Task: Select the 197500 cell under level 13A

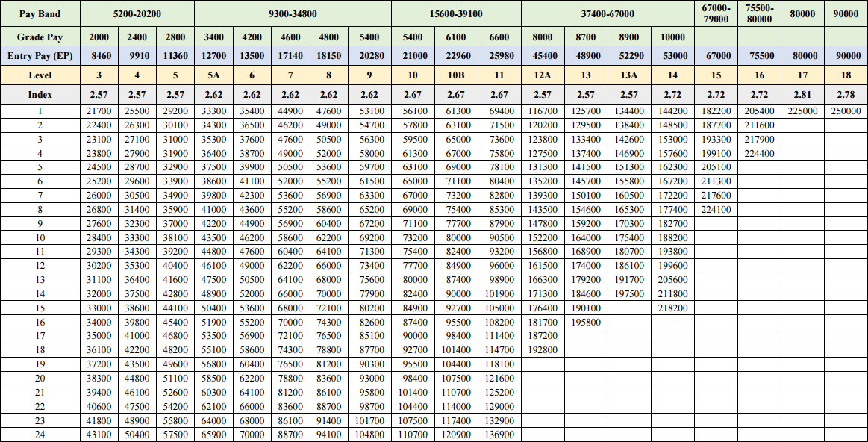Action: click(x=629, y=293)
